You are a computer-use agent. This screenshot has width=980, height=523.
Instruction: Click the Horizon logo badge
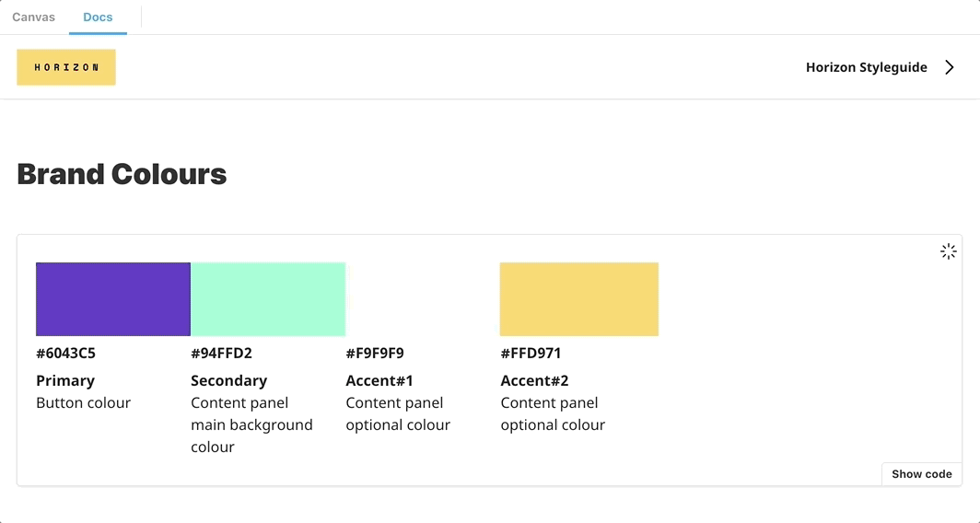pyautogui.click(x=66, y=67)
